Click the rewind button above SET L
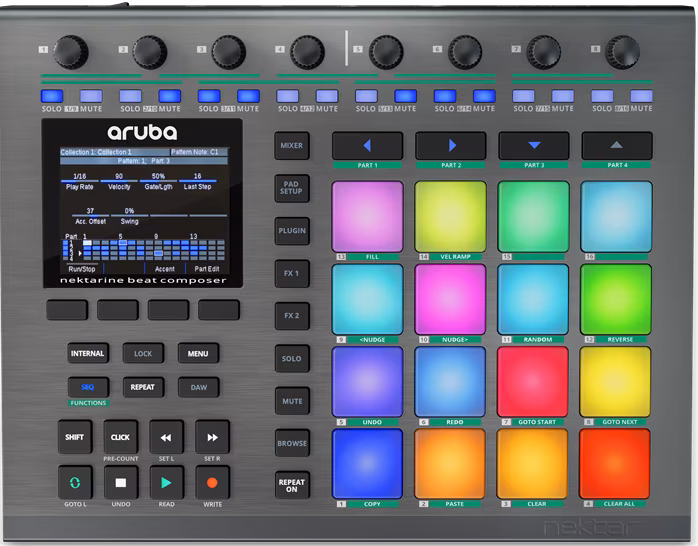 tap(166, 437)
